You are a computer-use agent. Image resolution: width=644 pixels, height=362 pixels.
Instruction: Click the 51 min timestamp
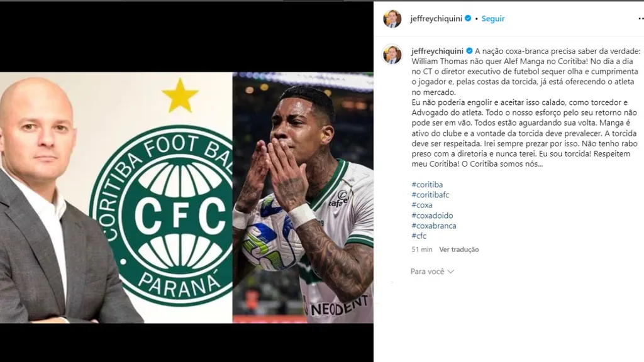[x=422, y=250]
